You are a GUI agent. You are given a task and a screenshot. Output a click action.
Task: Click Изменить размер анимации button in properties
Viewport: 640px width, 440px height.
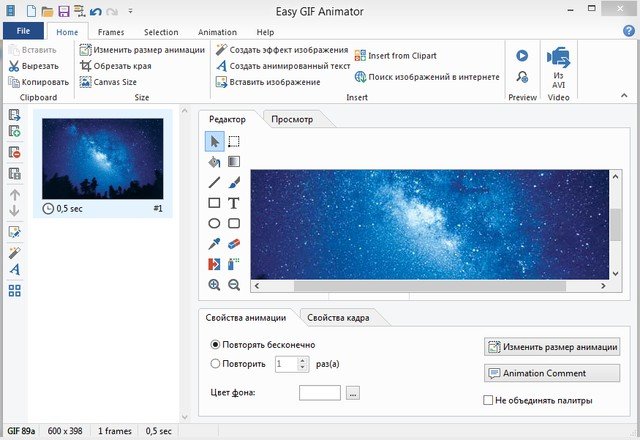[x=552, y=347]
